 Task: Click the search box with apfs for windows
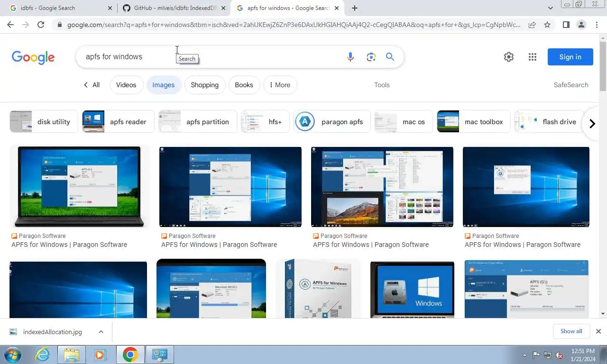pos(209,57)
